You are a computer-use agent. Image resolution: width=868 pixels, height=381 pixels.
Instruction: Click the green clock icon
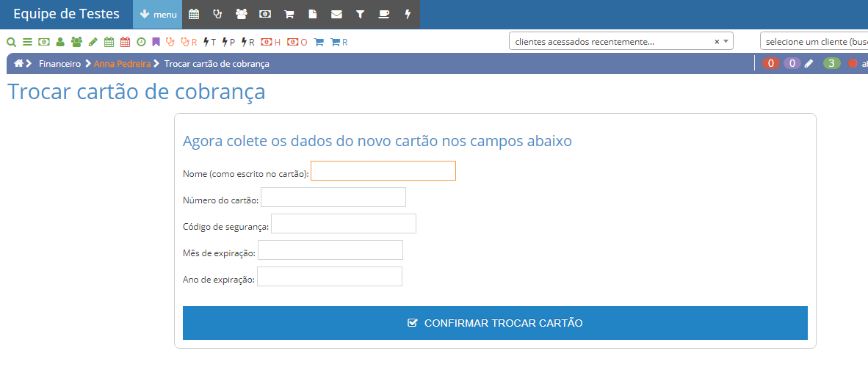(x=141, y=42)
